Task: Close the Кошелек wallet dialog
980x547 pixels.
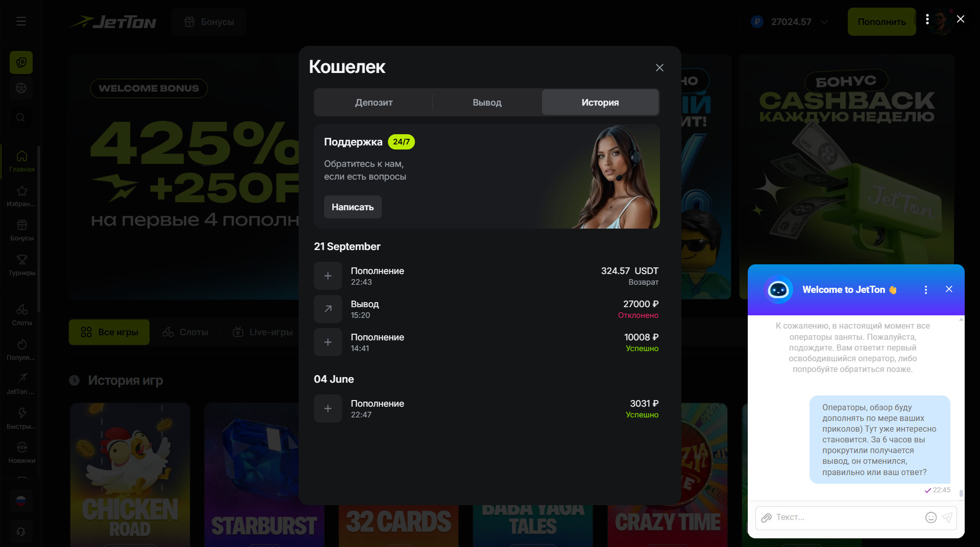Action: (659, 68)
